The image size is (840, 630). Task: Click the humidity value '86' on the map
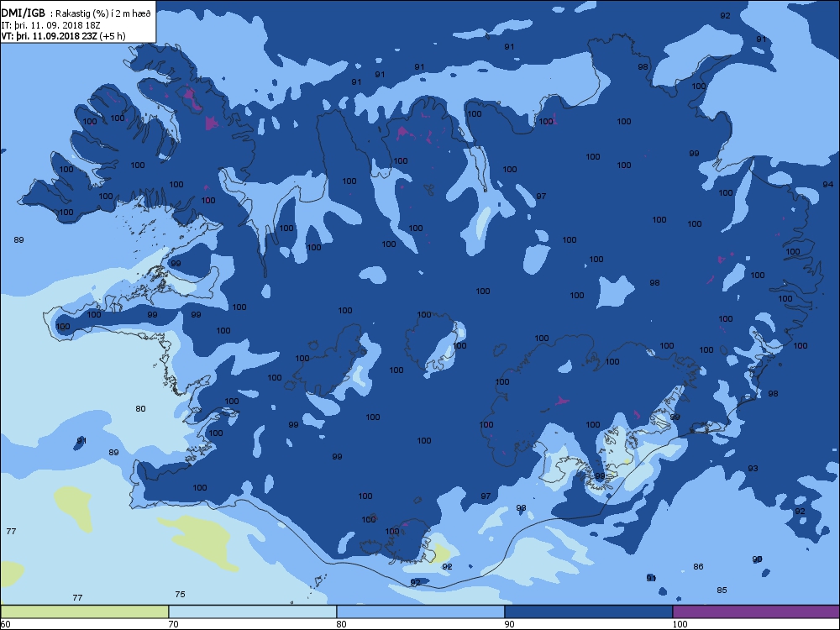tap(698, 566)
